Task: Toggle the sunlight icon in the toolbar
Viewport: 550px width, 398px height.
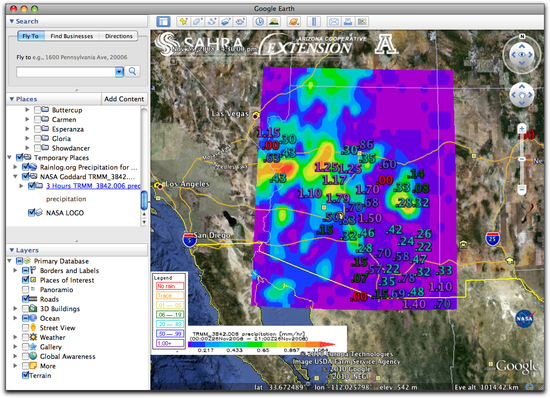Action: click(273, 22)
